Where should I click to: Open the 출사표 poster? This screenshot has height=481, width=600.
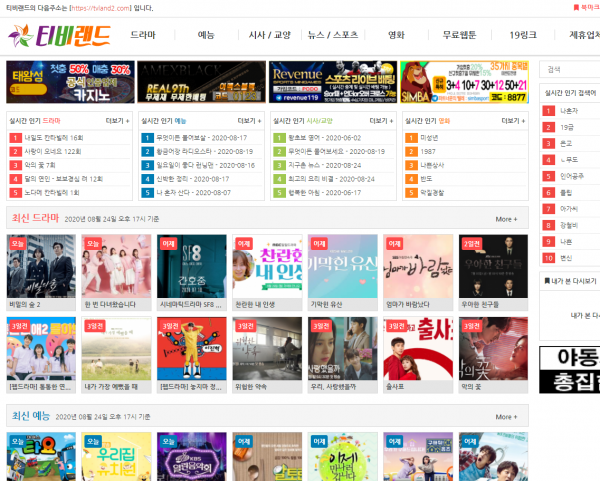coord(418,349)
